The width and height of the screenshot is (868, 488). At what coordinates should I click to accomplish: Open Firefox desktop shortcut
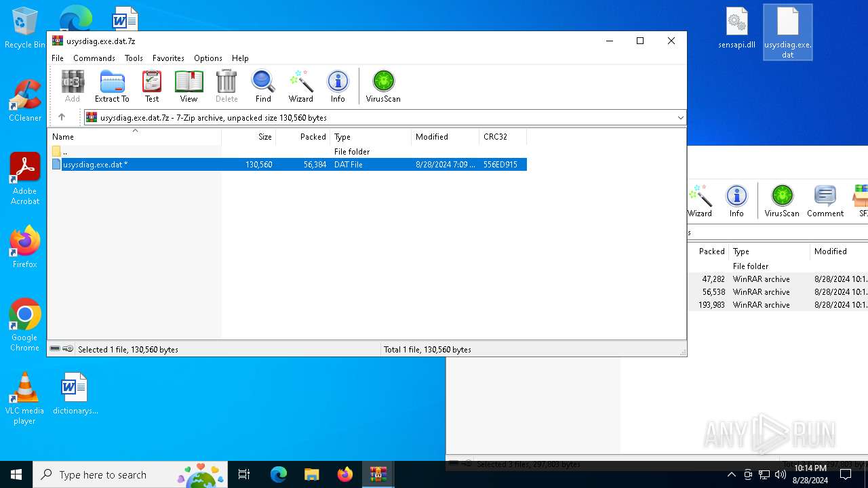click(x=25, y=247)
